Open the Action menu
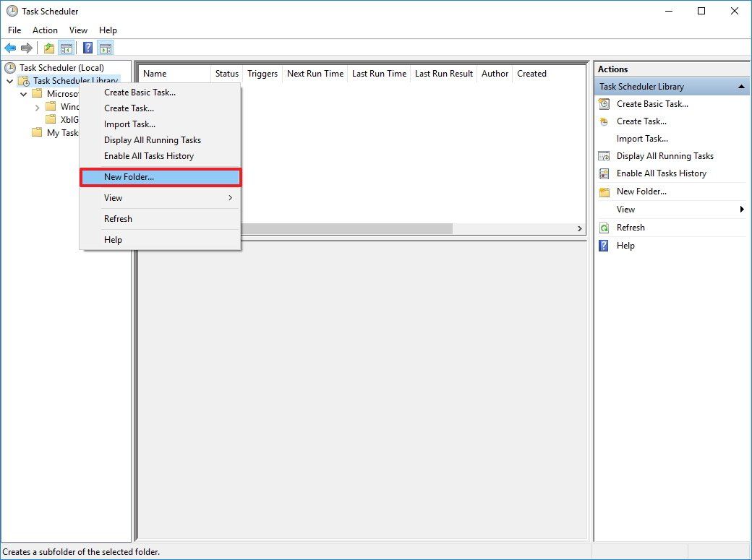The width and height of the screenshot is (752, 560). point(45,30)
